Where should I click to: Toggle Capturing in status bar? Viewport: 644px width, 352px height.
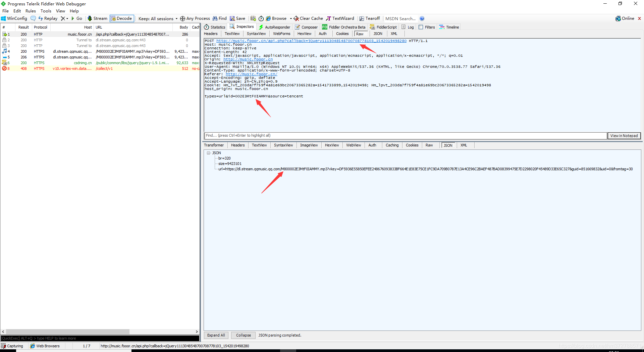point(12,346)
